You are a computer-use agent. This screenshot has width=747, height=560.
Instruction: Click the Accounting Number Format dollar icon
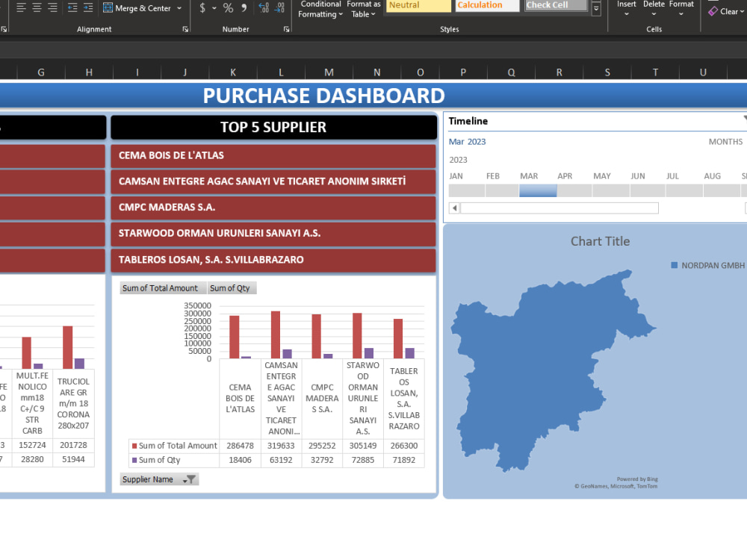(202, 8)
